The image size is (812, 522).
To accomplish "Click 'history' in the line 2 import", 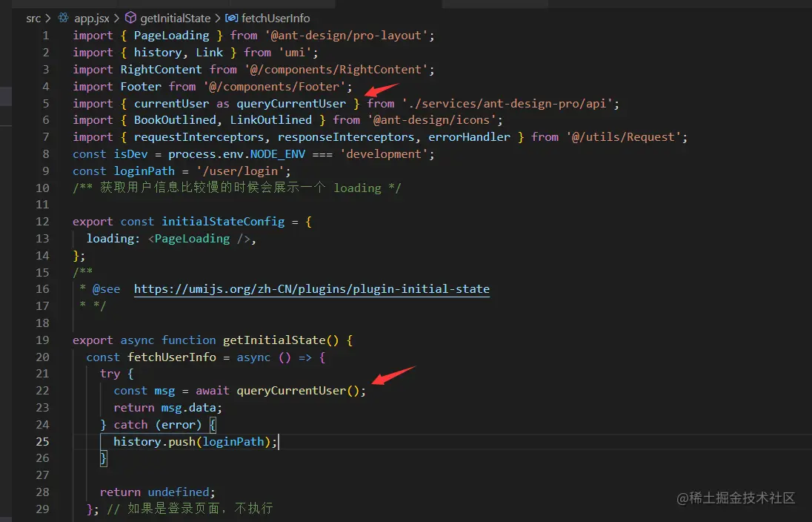I will [x=157, y=53].
